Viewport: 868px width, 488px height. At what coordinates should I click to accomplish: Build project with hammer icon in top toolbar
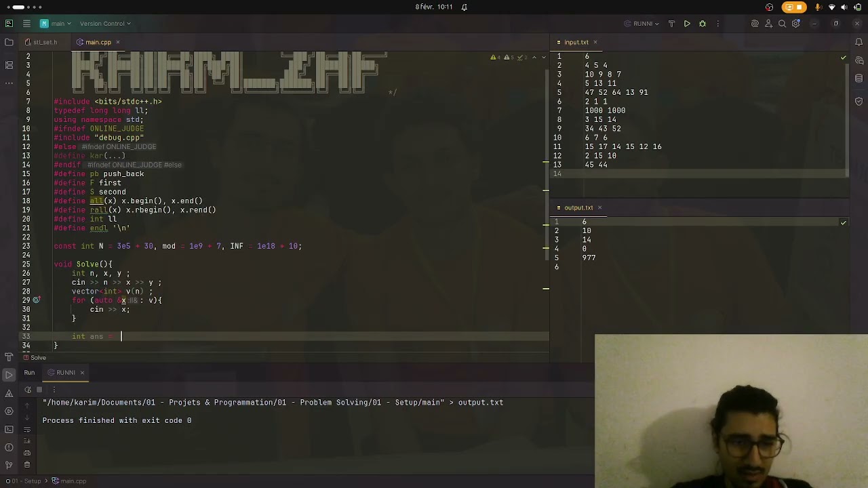[671, 24]
